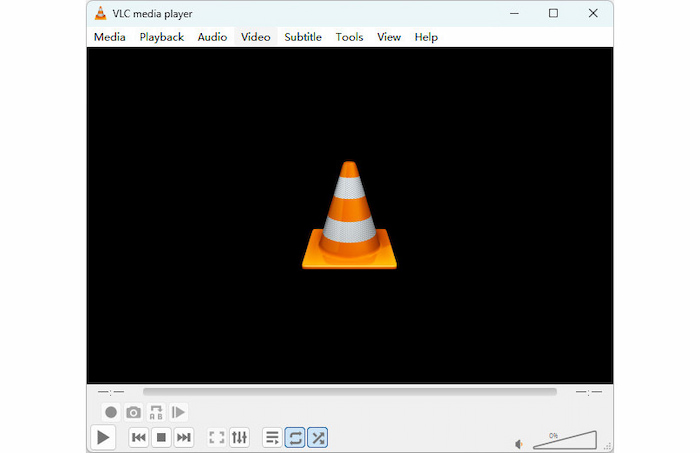This screenshot has width=700, height=453.
Task: Open the View menu
Action: coord(389,37)
